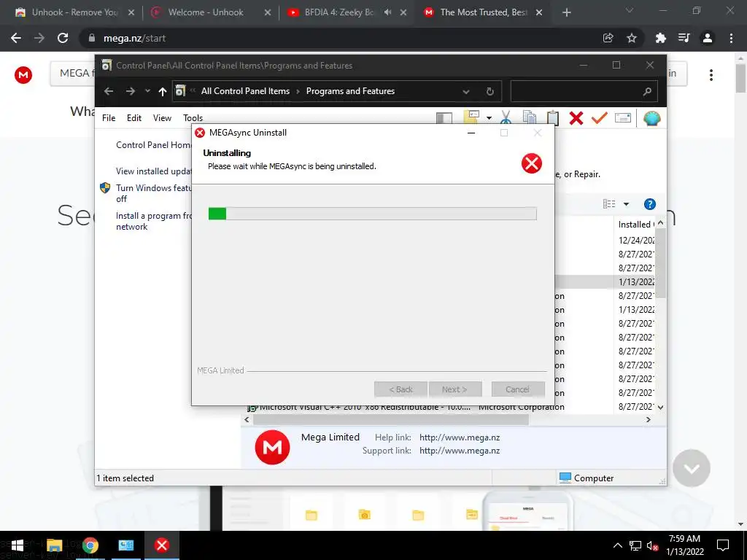The image size is (747, 560).
Task: Refresh the Programs and Features window
Action: [x=489, y=91]
